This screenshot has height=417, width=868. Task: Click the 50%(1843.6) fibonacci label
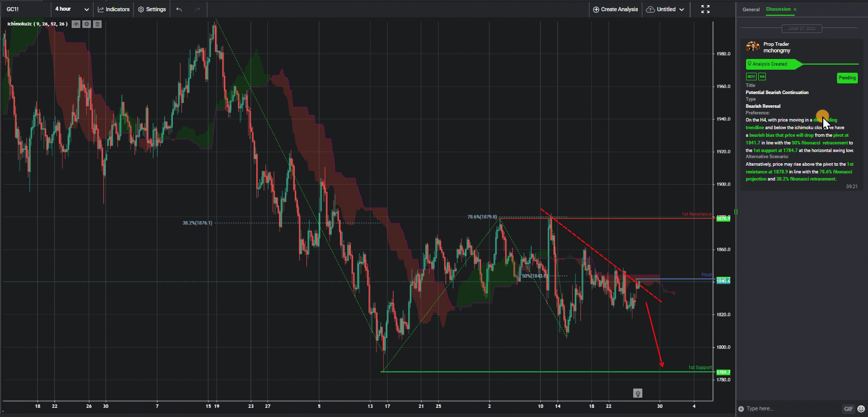pyautogui.click(x=535, y=276)
